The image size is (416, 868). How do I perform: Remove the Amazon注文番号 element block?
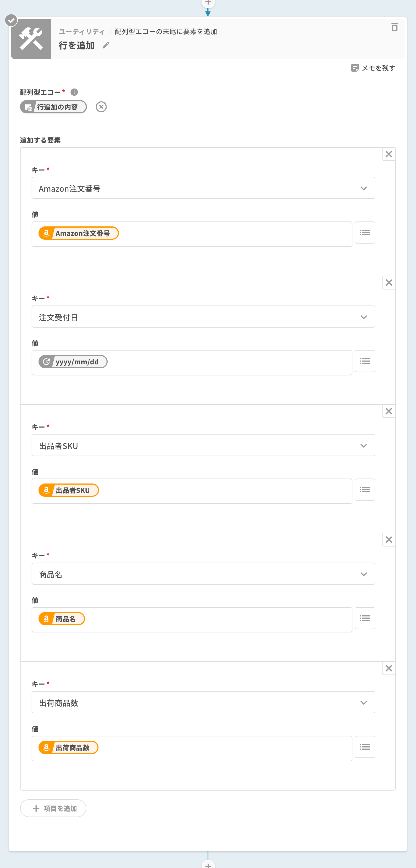[388, 154]
